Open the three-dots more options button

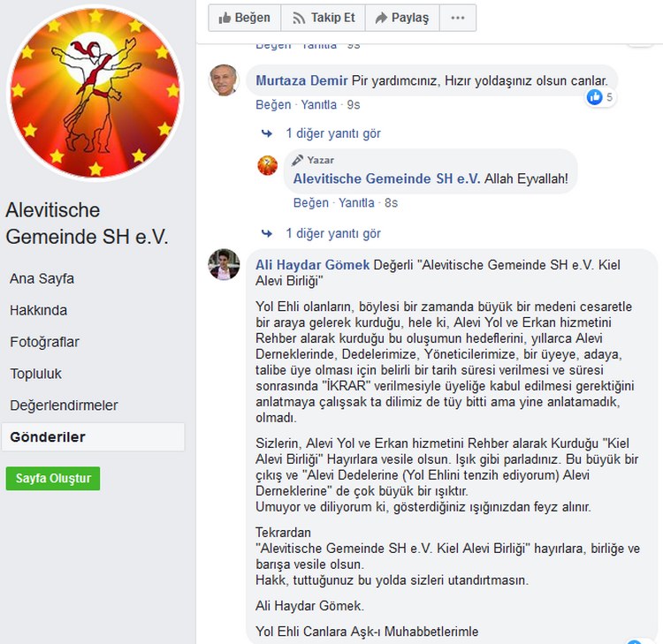[458, 18]
